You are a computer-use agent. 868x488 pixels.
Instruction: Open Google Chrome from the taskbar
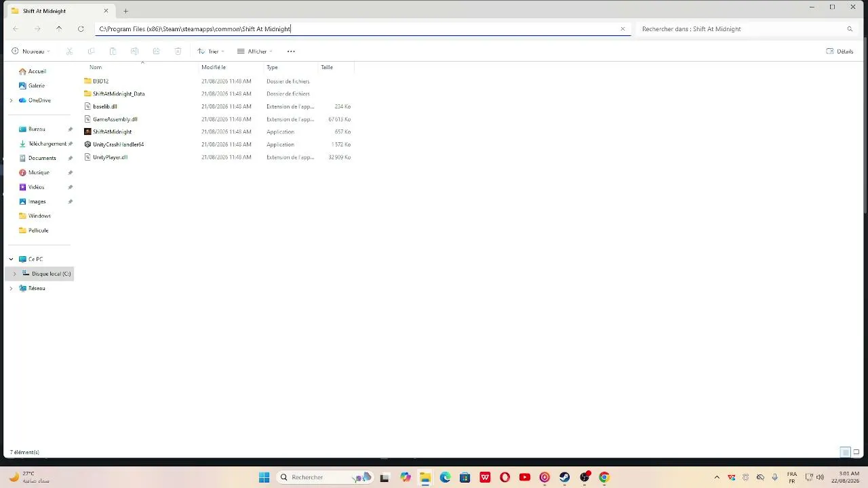pyautogui.click(x=604, y=477)
